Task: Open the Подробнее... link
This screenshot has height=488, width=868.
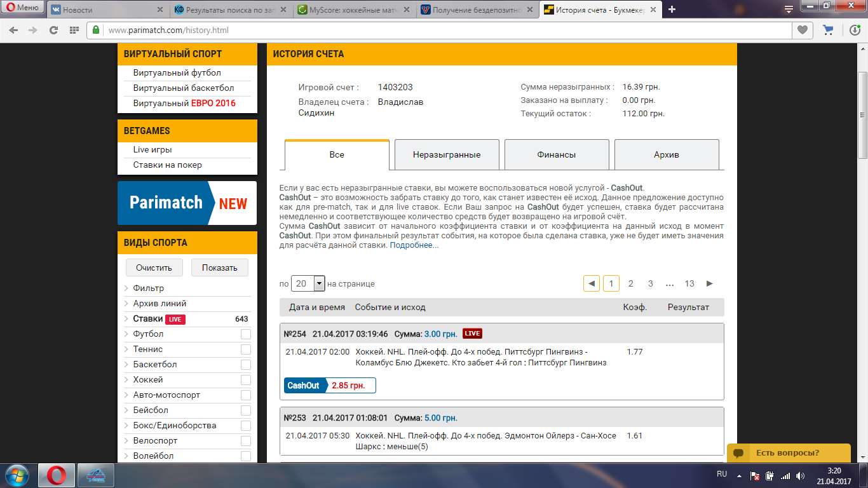Action: coord(414,245)
